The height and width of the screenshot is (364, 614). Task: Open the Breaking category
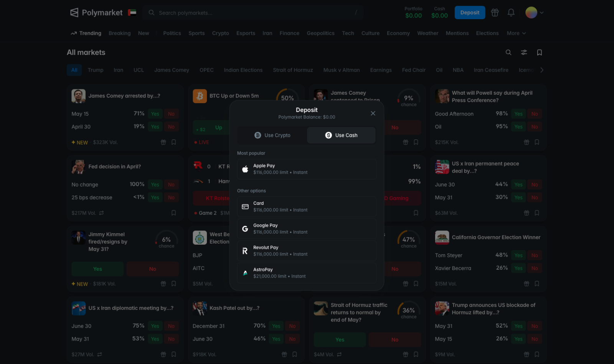click(x=120, y=33)
